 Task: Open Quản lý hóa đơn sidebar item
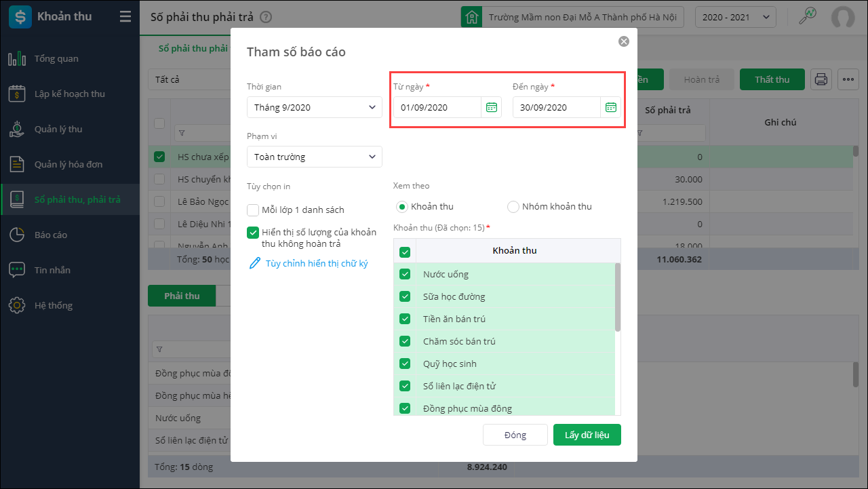pyautogui.click(x=68, y=164)
